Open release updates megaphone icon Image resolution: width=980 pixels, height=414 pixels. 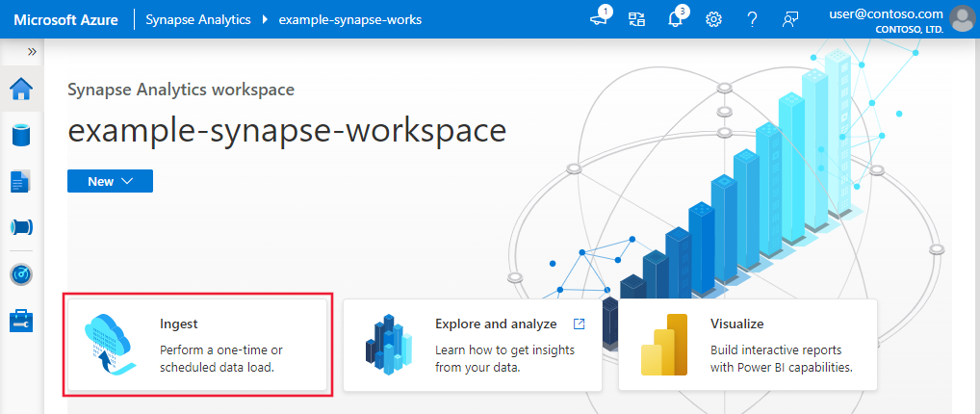(599, 19)
